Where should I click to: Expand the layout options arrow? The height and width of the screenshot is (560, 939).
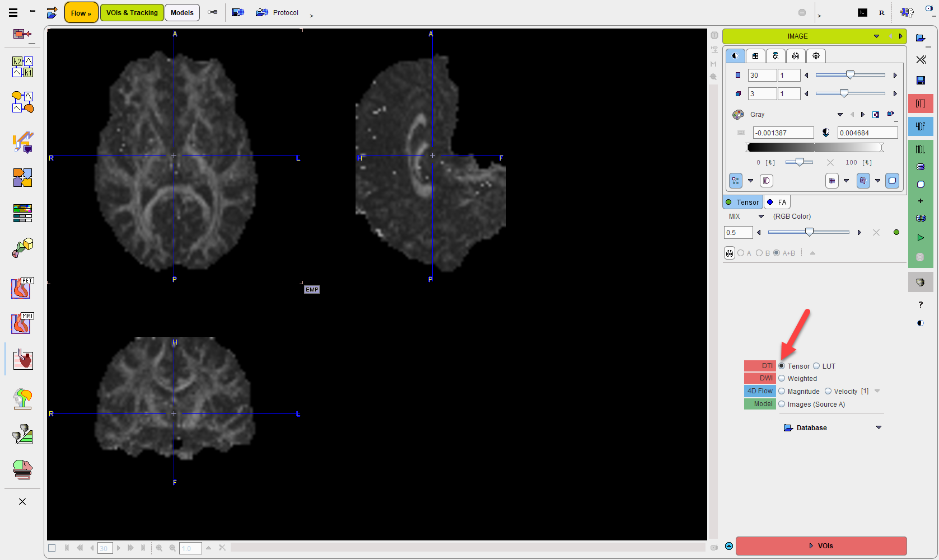point(751,181)
